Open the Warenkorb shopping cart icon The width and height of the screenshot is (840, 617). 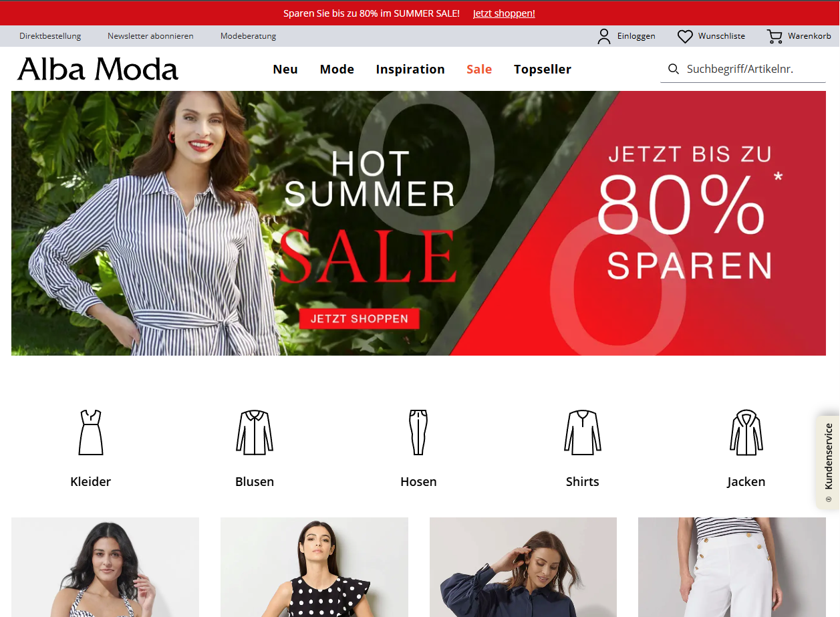point(775,36)
